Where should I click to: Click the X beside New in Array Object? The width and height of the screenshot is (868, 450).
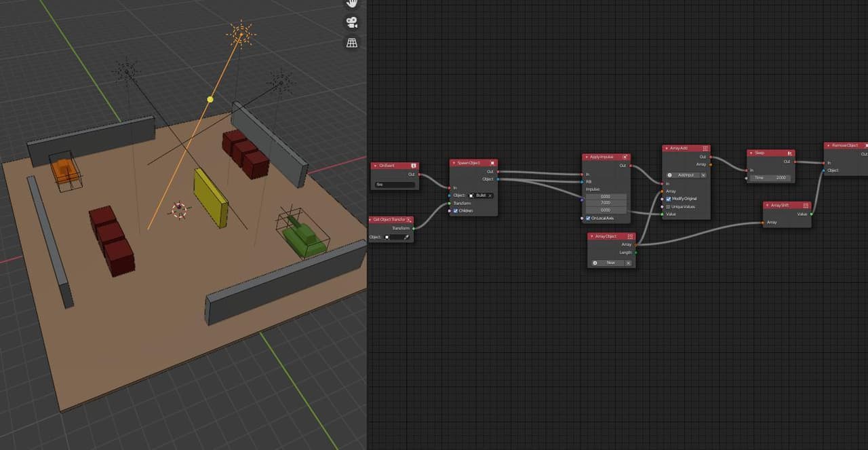pos(628,263)
